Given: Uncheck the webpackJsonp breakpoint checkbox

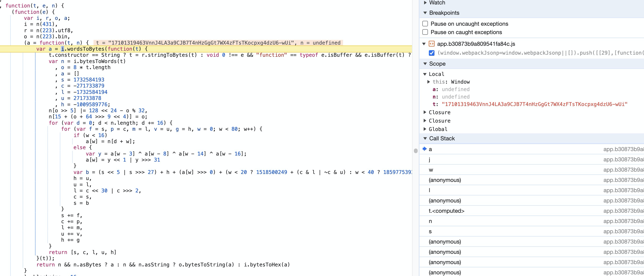Looking at the screenshot, I should coord(431,53).
